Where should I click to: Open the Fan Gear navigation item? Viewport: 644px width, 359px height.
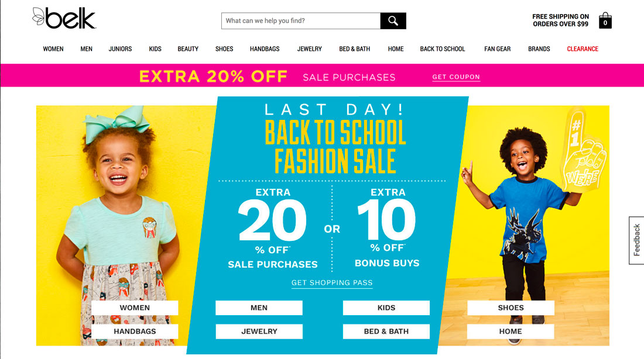pyautogui.click(x=498, y=49)
